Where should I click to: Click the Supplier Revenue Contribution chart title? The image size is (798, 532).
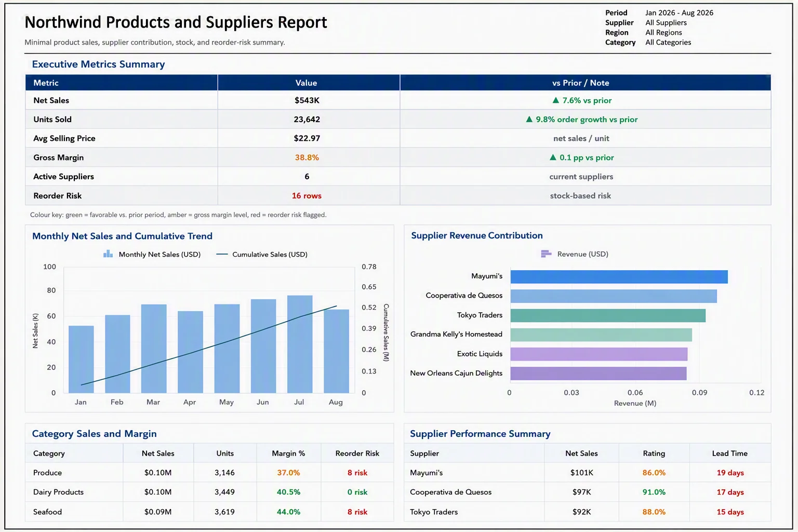click(x=477, y=235)
